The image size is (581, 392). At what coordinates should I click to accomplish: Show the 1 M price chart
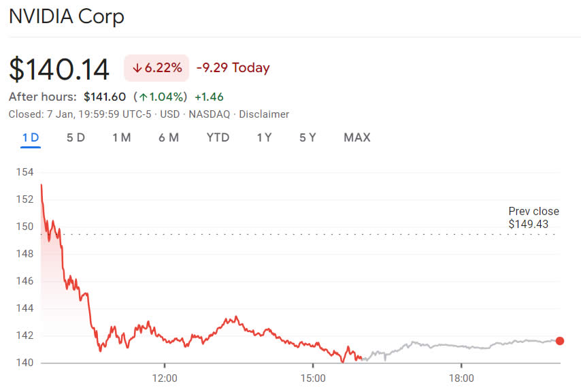point(121,137)
